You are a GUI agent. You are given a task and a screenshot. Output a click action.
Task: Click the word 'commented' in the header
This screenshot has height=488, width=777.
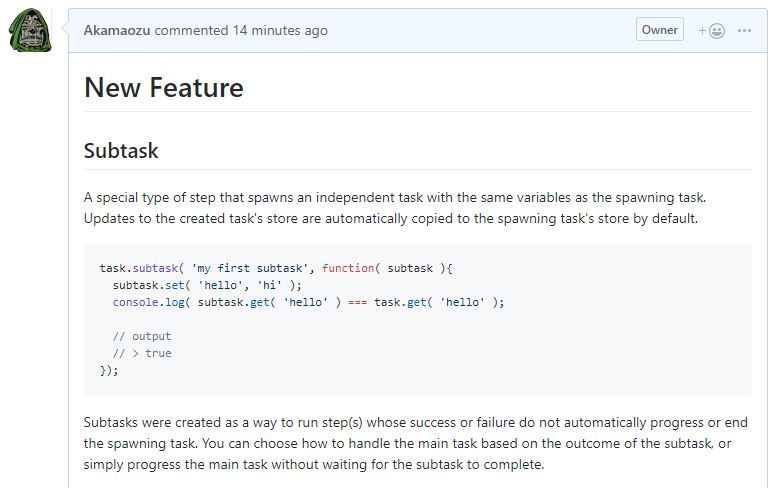[x=190, y=30]
